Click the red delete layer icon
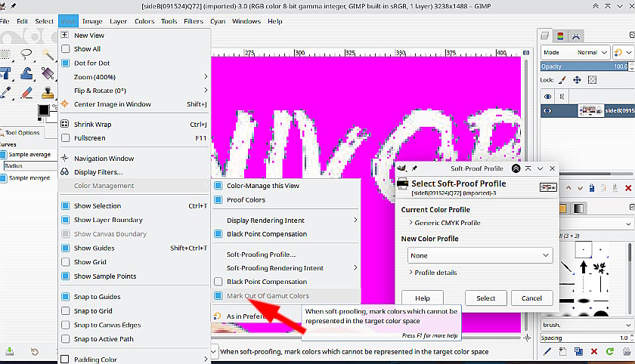Image resolution: width=635 pixels, height=364 pixels. click(x=628, y=188)
